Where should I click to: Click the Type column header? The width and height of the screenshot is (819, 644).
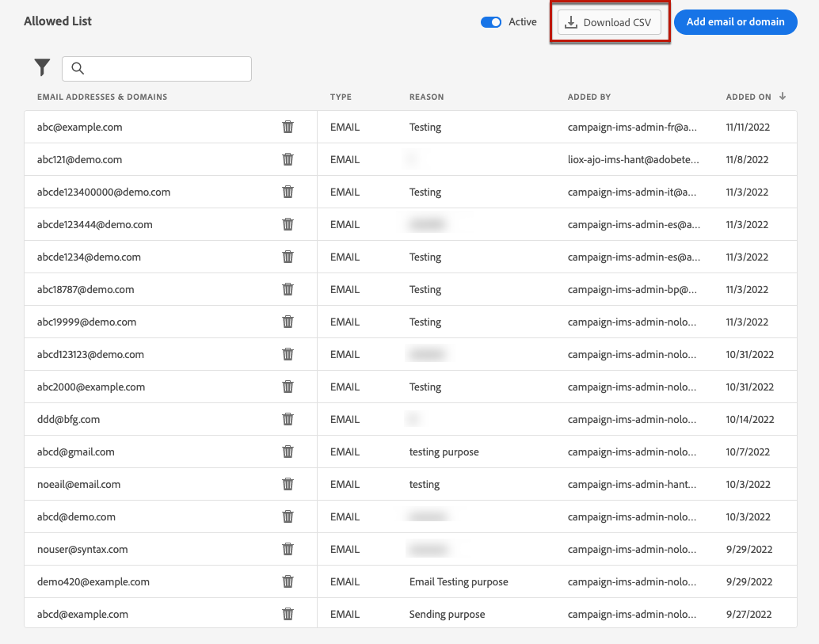tap(341, 97)
